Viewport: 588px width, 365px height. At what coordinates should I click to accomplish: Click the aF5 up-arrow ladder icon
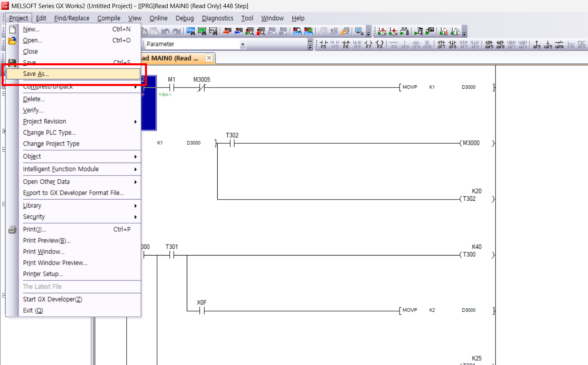[537, 44]
